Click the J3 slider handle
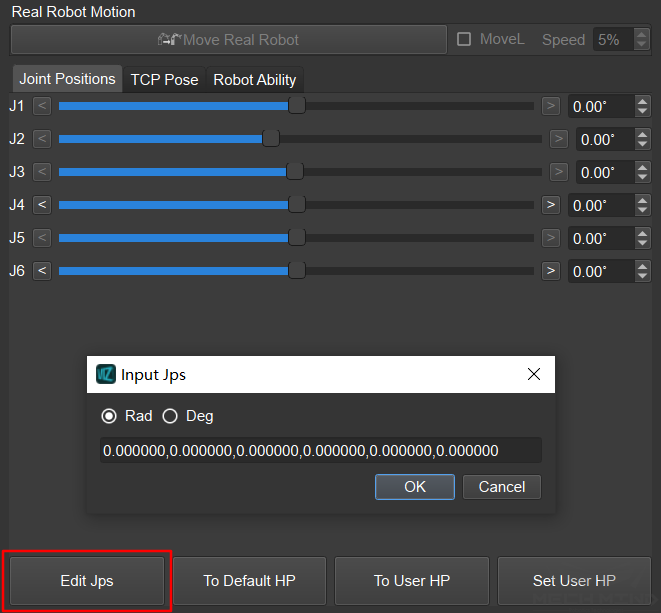Screen dimensions: 661x613 tap(295, 172)
